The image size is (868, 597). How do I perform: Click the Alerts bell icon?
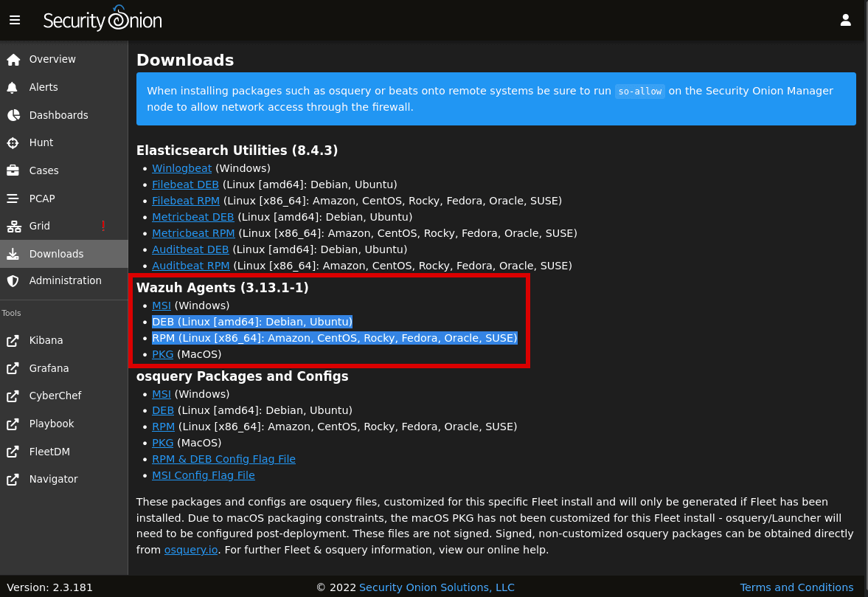click(13, 88)
